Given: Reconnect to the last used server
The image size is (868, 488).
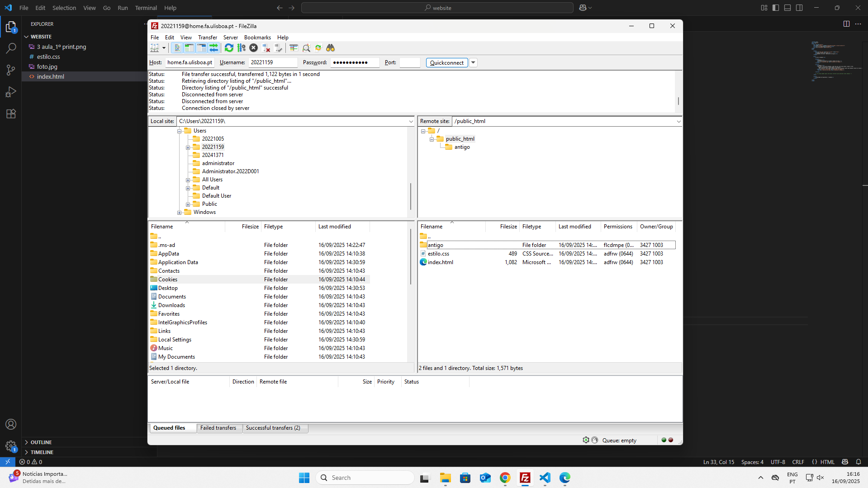Looking at the screenshot, I should click(278, 48).
